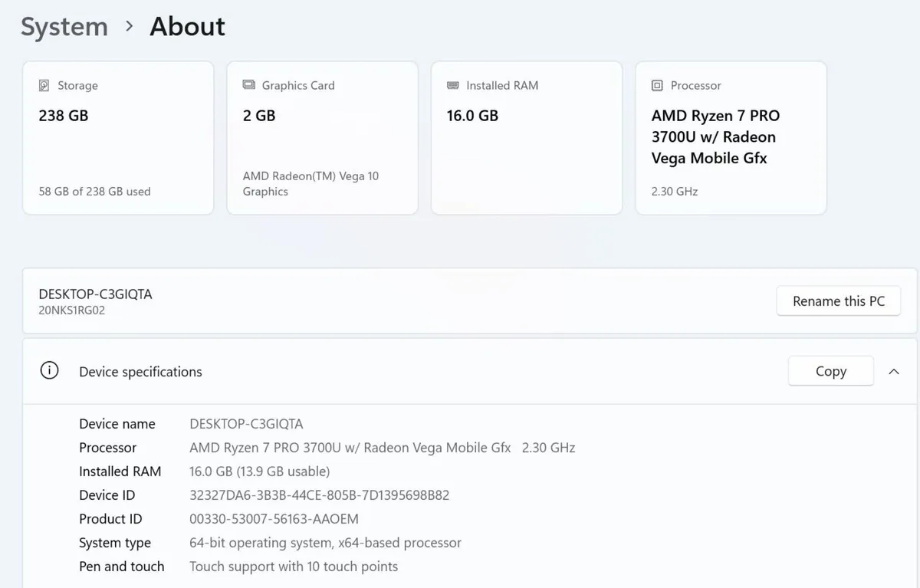
Task: Click the Device name value in specifications
Action: point(246,424)
